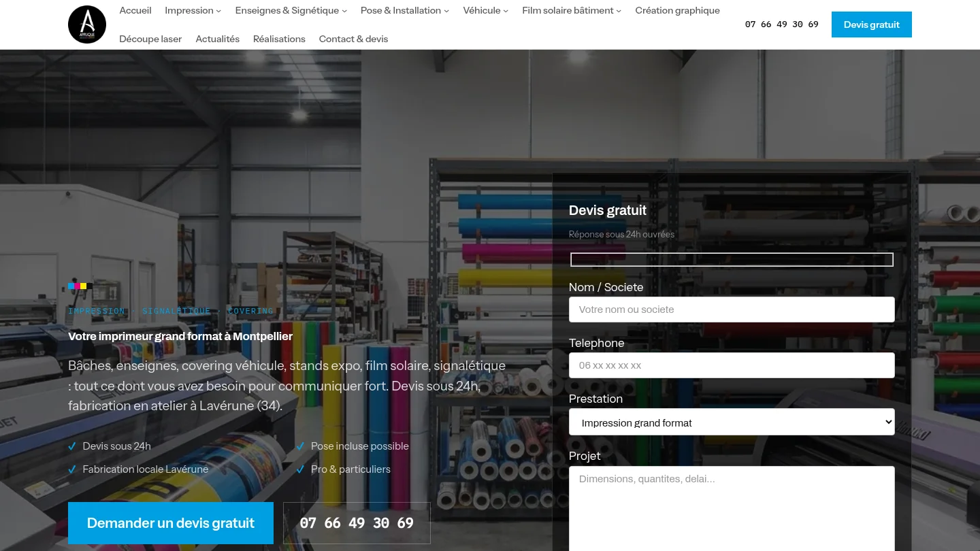Click header phone number 07 66 49 30 69
This screenshot has width=980, height=551.
pyautogui.click(x=782, y=24)
